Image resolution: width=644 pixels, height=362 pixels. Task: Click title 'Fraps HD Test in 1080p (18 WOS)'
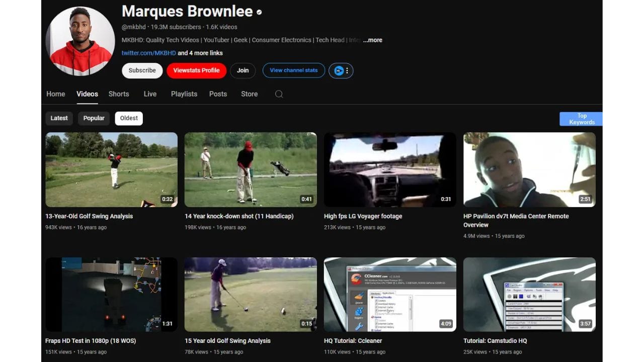(91, 341)
